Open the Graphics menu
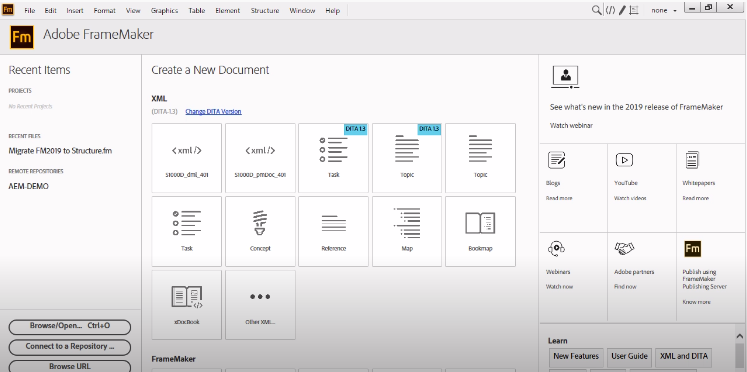This screenshot has height=372, width=747. [x=164, y=10]
